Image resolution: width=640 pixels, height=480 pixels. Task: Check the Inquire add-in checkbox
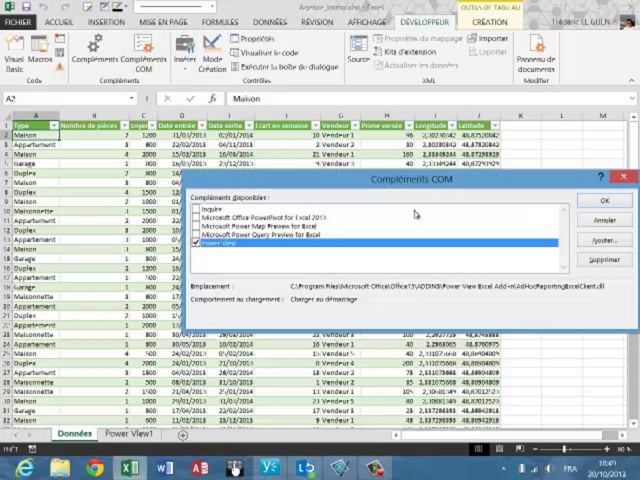click(196, 209)
